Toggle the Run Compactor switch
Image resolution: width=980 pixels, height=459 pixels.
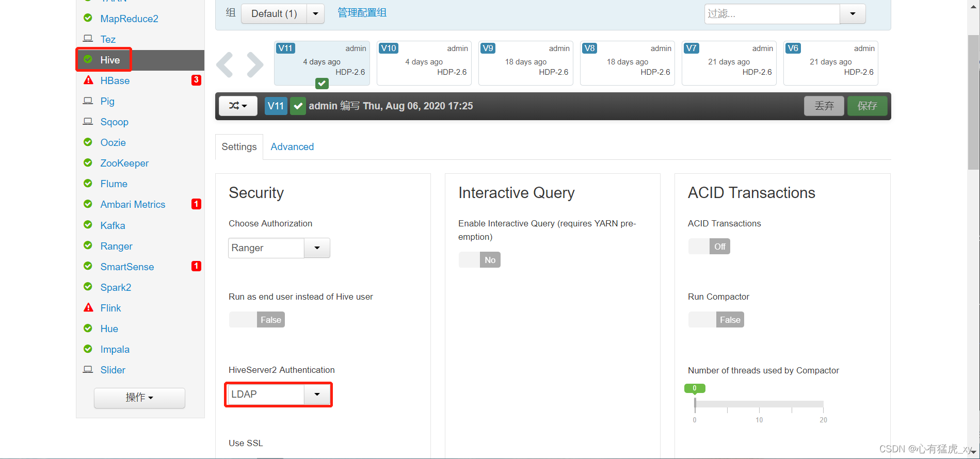(x=716, y=320)
